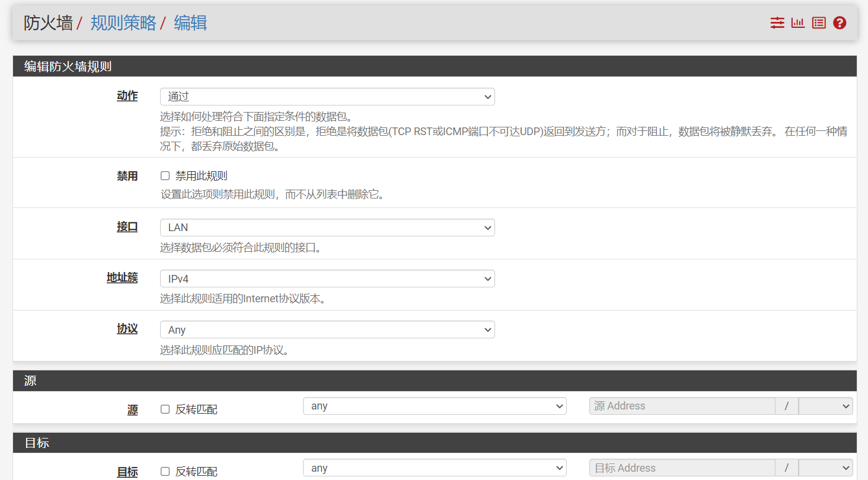Open the source type dropdown showing any
Screen dimensions: 868x480
click(435, 406)
